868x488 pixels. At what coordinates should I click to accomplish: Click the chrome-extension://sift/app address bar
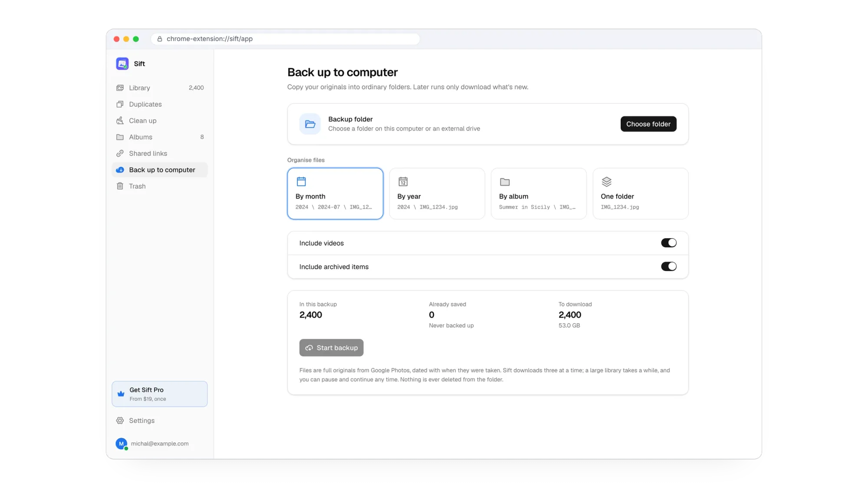[285, 39]
